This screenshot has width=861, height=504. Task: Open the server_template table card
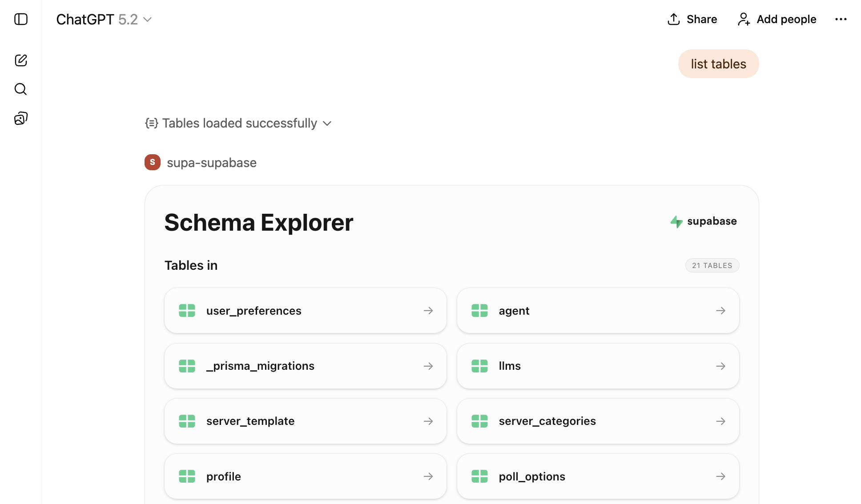(x=305, y=421)
